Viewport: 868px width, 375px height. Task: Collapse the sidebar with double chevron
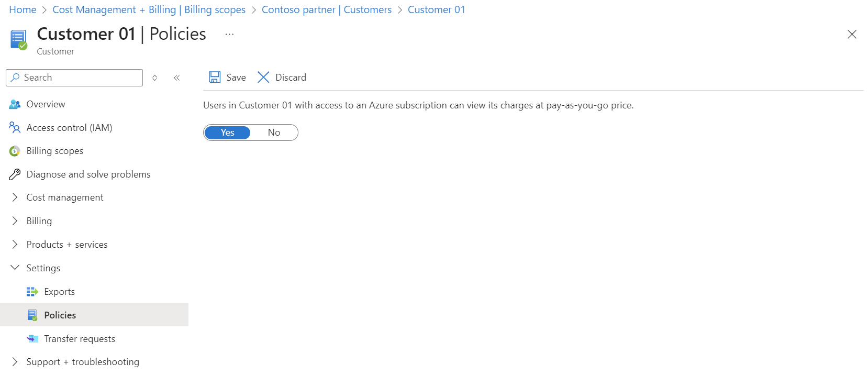(177, 78)
